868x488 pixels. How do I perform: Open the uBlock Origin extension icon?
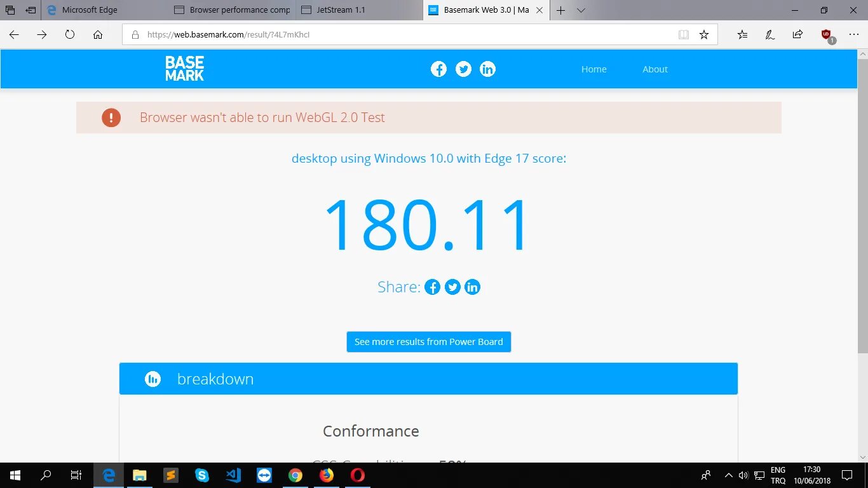point(827,36)
